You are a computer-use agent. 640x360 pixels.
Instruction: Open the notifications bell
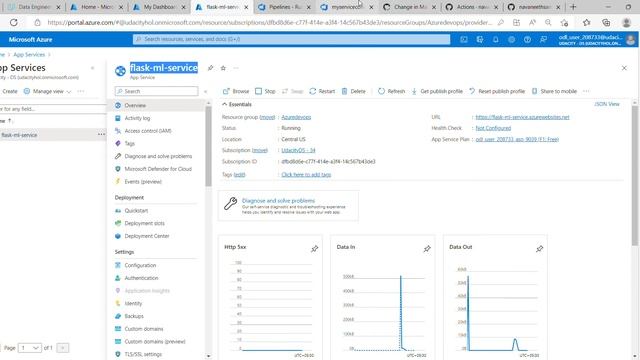496,40
